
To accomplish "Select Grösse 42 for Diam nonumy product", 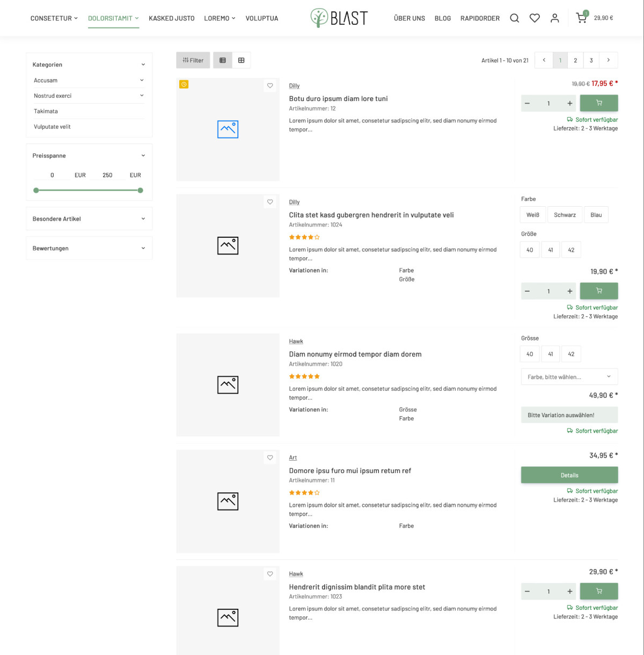I will (x=571, y=354).
